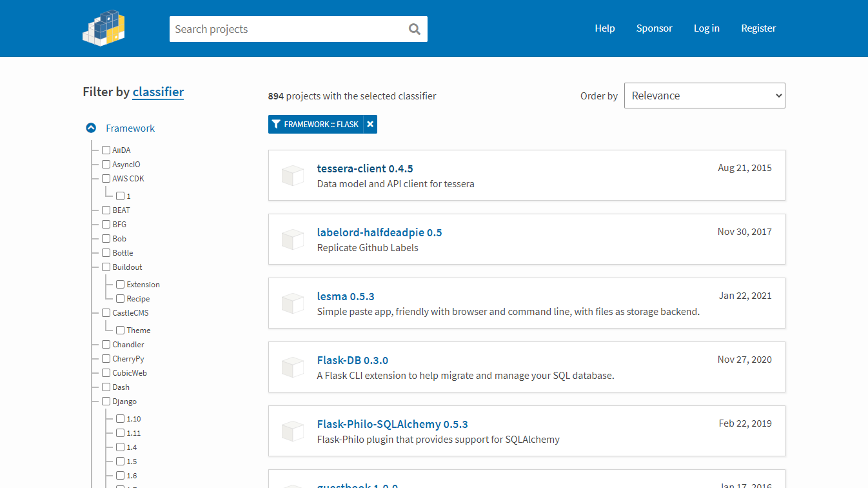Click the 'Replicate Github Labels' description

pos(368,248)
